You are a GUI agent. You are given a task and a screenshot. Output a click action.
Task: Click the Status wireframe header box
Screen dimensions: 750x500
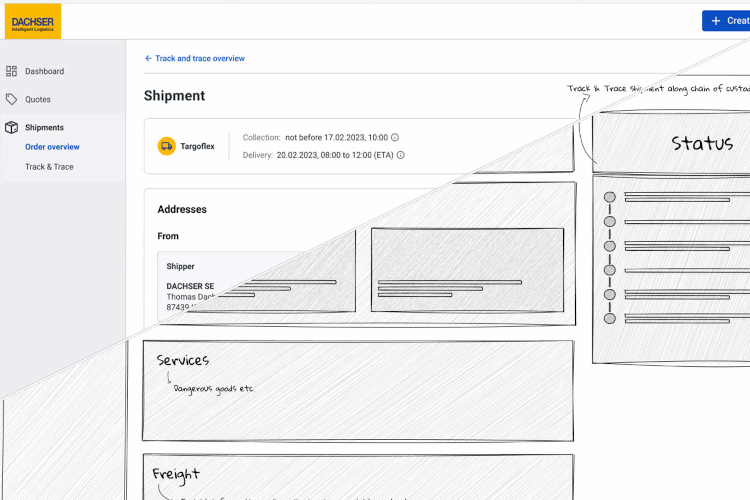coord(670,142)
